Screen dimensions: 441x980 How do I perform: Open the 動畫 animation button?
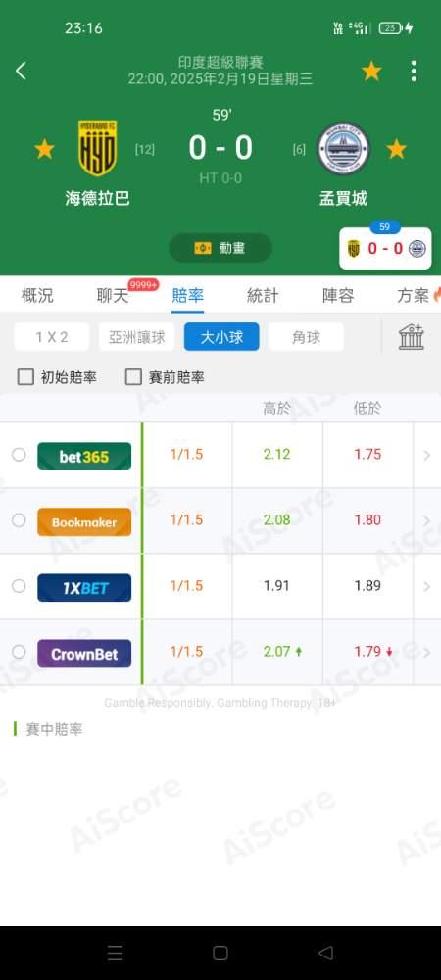click(220, 248)
